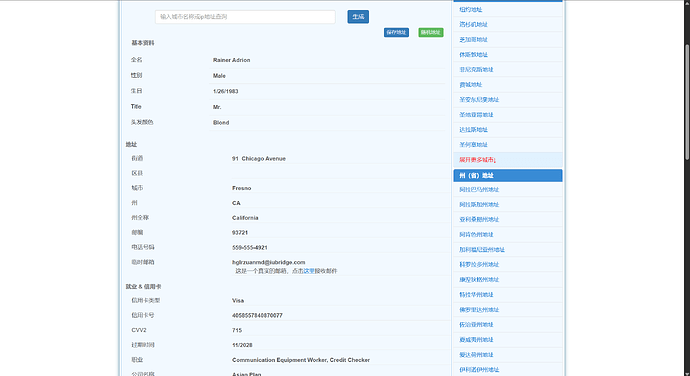Open the 佐治亚州地址 Georgia link
The image size is (690, 376).
tap(476, 324)
